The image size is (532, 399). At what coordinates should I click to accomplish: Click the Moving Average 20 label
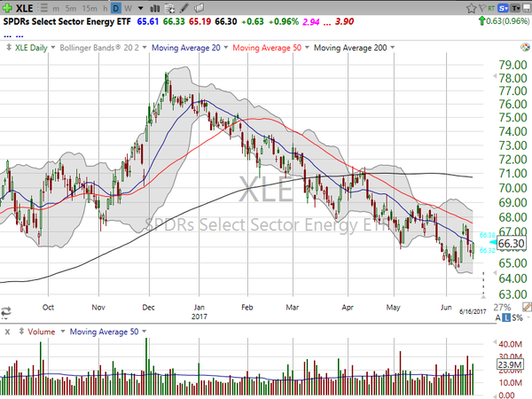(186, 48)
